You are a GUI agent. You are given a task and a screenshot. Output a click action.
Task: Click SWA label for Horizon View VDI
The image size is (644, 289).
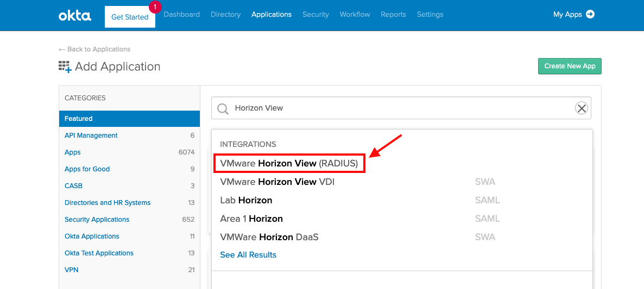[485, 182]
